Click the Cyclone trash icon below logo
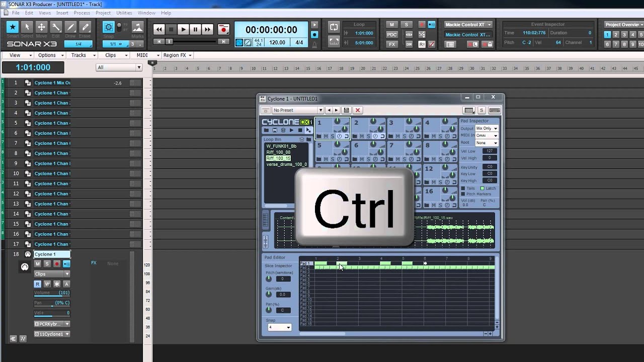644x362 pixels. coord(283,130)
